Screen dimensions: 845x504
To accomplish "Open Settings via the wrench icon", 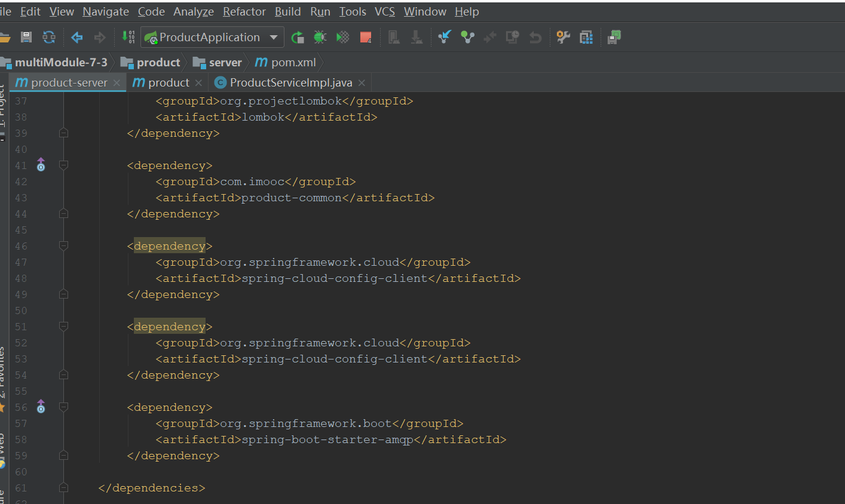I will click(x=563, y=37).
